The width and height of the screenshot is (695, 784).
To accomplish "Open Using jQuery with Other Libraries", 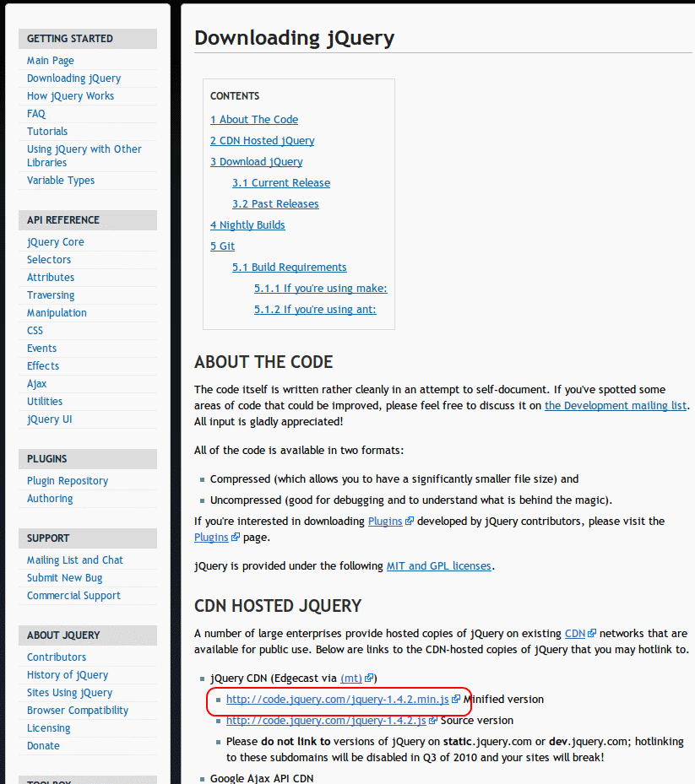I will click(84, 155).
